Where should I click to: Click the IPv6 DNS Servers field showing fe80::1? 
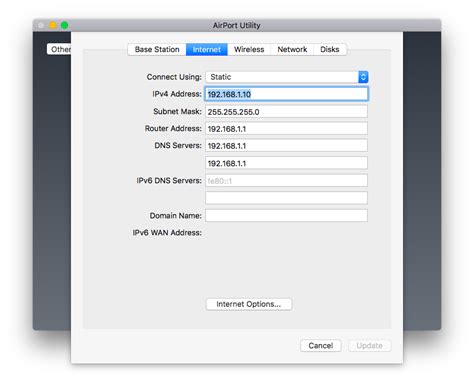[286, 181]
